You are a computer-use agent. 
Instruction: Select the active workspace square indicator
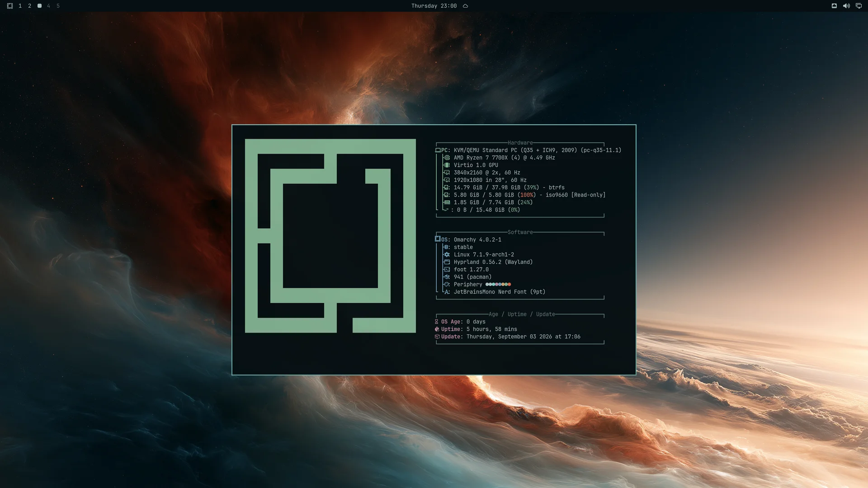coord(39,6)
